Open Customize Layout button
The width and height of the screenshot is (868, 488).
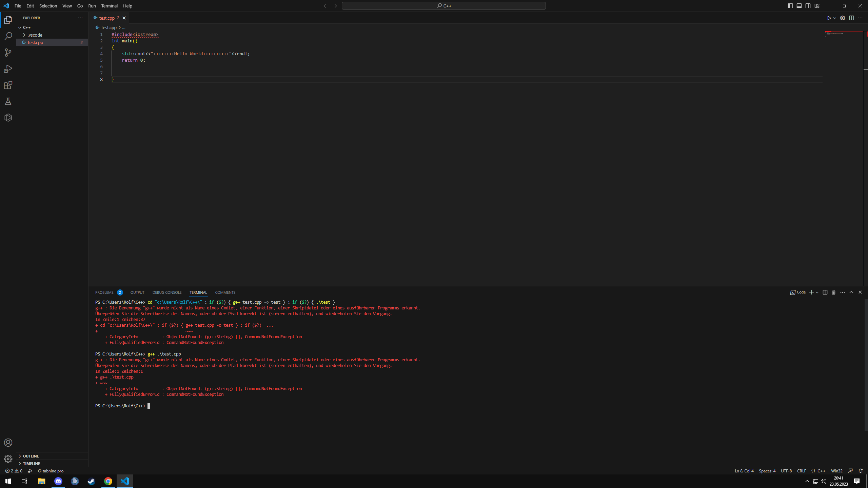[817, 6]
